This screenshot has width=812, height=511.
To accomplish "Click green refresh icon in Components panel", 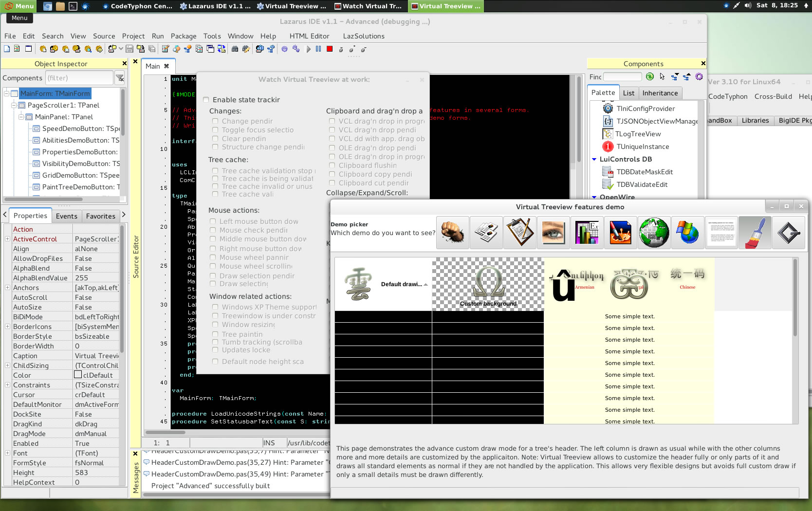I will (650, 76).
